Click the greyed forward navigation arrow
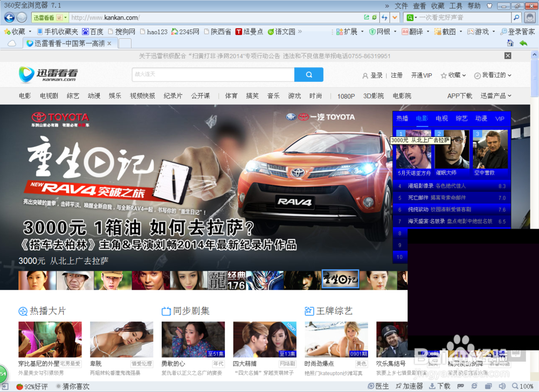This screenshot has height=392, width=539. click(22, 17)
